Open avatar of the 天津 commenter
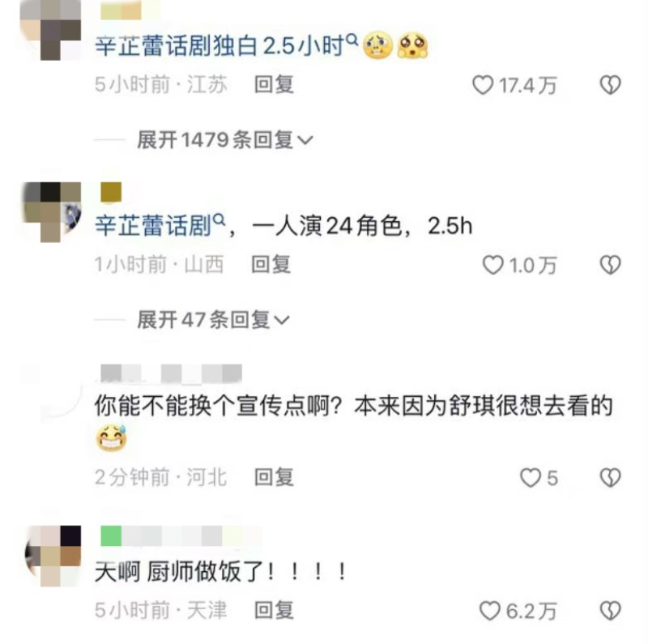The image size is (648, 644). (x=53, y=556)
